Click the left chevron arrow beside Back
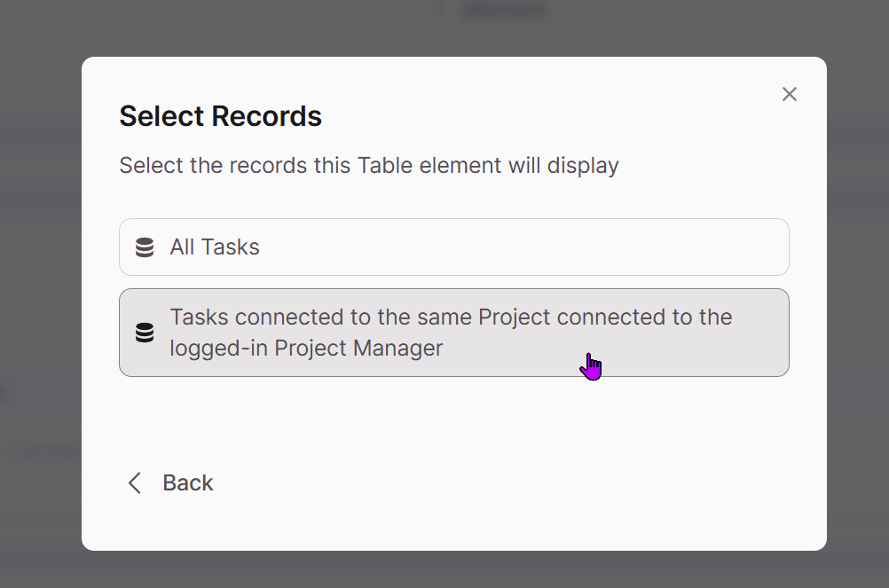Image resolution: width=889 pixels, height=588 pixels. [134, 483]
